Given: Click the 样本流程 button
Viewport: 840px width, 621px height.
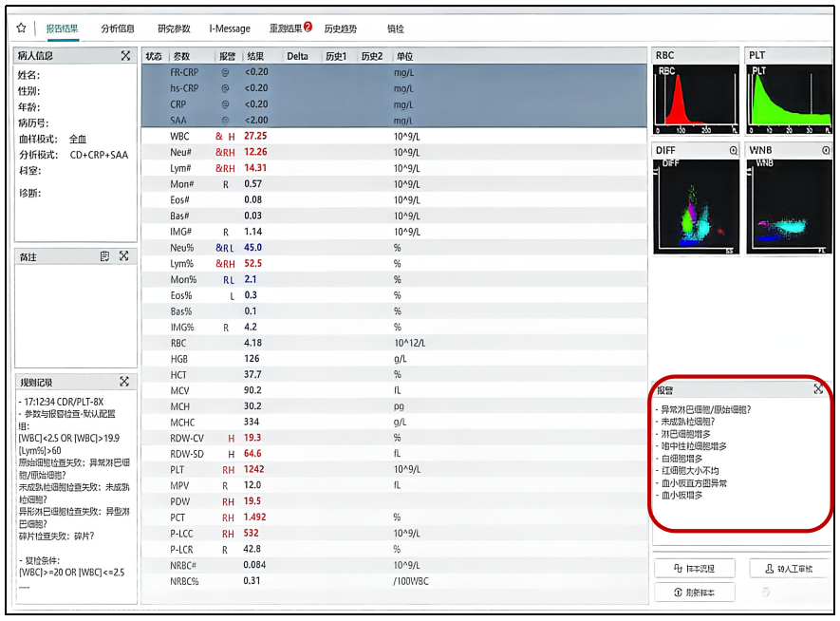Looking at the screenshot, I should pyautogui.click(x=694, y=568).
